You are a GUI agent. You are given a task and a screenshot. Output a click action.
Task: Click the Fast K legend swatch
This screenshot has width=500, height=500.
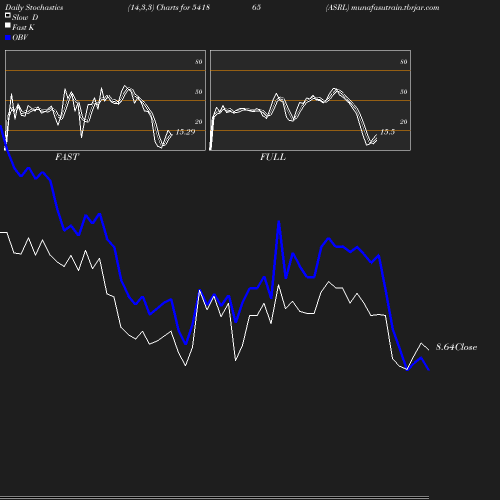point(8,25)
